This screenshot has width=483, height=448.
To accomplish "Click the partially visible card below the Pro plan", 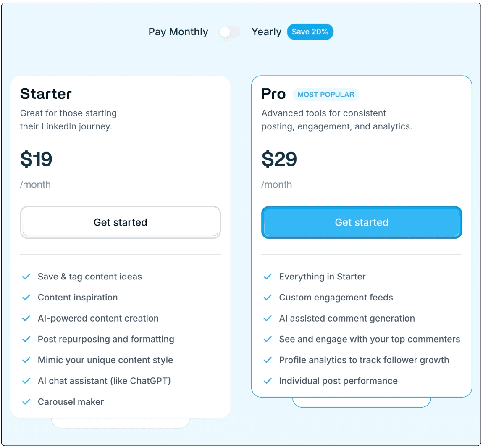I will click(362, 403).
